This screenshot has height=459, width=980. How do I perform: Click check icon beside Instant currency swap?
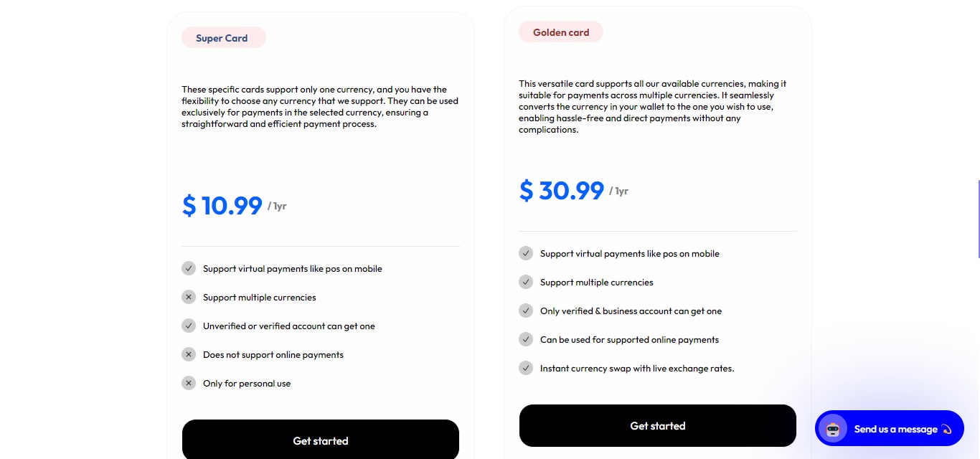[526, 368]
